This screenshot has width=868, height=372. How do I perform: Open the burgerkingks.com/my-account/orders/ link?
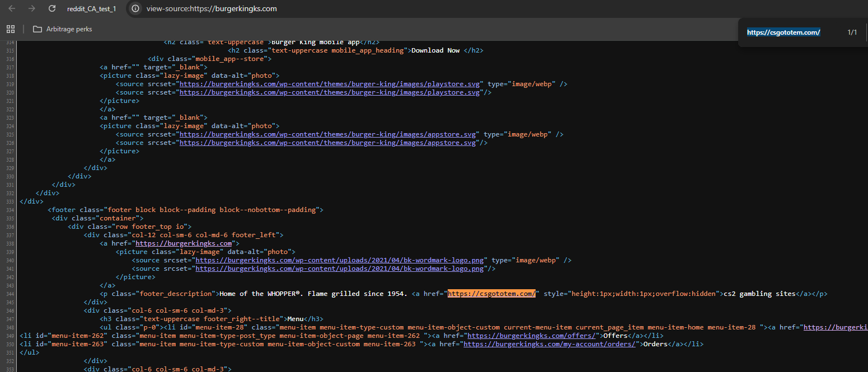tap(551, 344)
